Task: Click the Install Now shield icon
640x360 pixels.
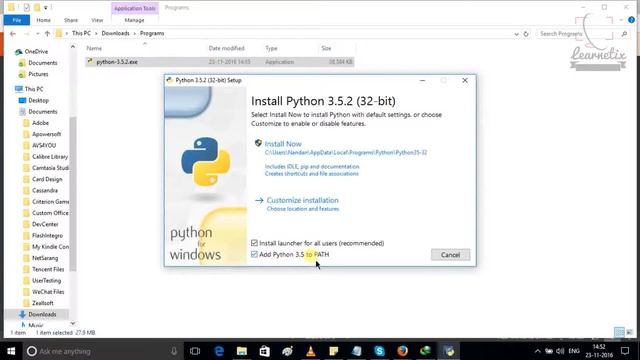Action: (x=258, y=143)
